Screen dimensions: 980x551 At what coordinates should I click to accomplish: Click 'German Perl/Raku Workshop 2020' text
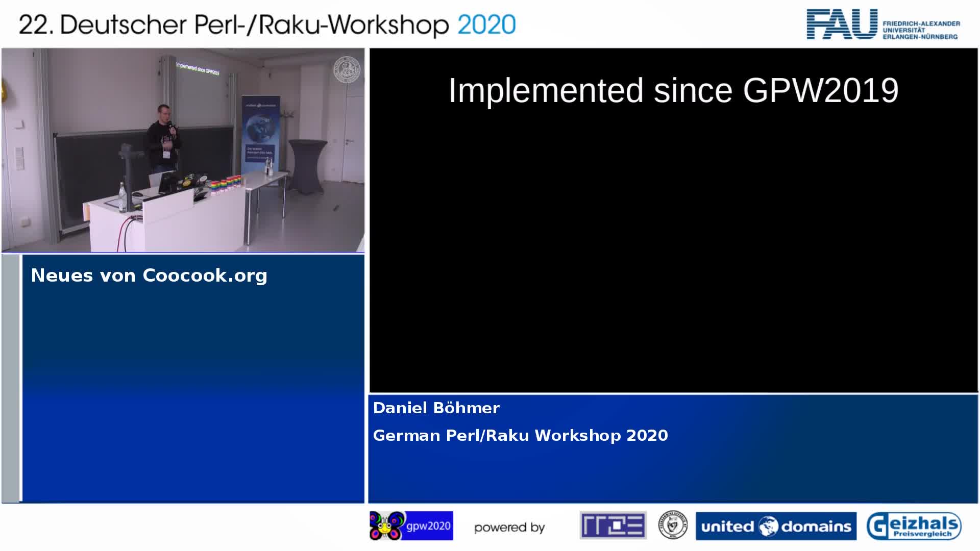pos(520,436)
